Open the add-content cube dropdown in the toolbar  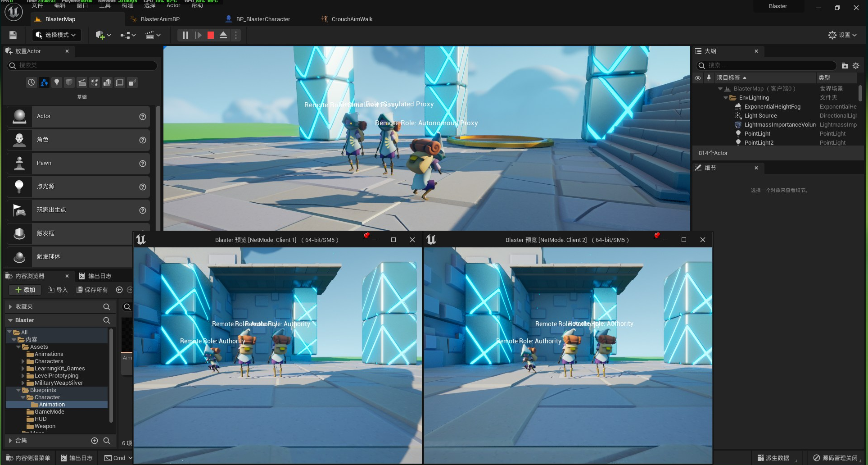(103, 35)
